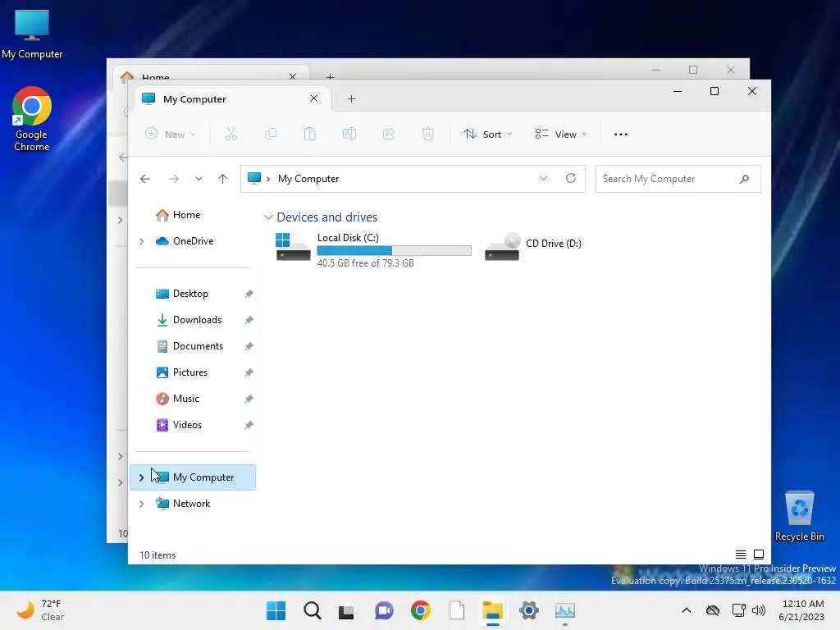Collapse the Devices and drives group
840x630 pixels.
click(x=268, y=217)
